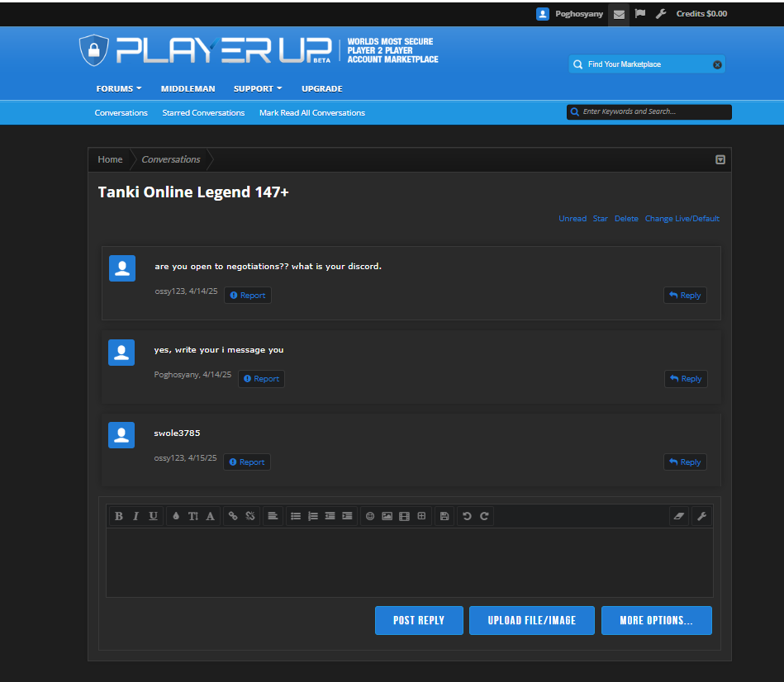Clear the Find Your Marketplace field
784x682 pixels.
[x=717, y=64]
